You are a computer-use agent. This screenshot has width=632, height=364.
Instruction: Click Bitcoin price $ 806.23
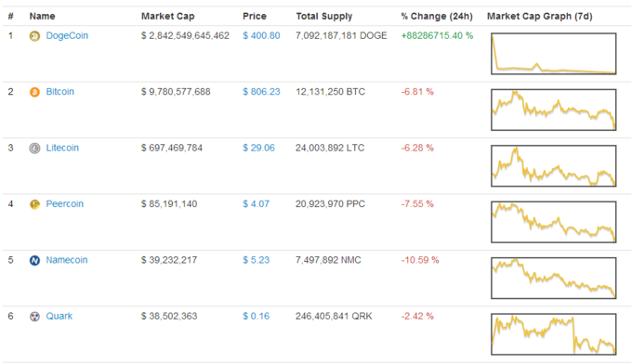261,91
